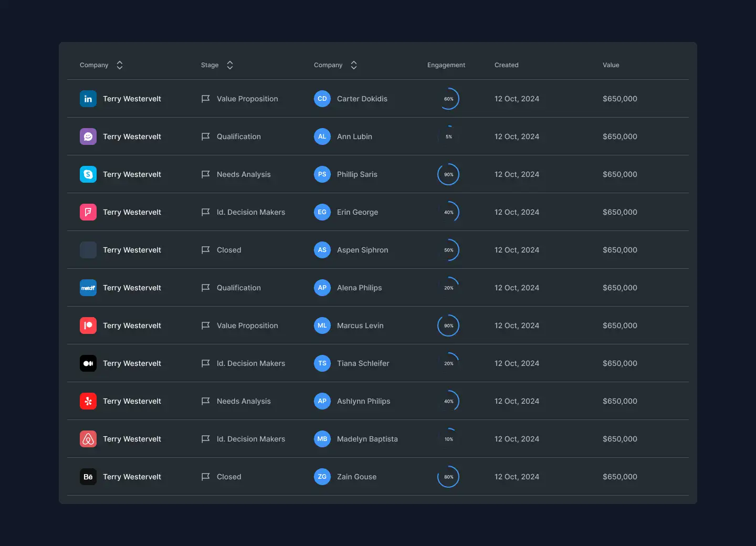Open the contact name Marcus Levin
The image size is (756, 546).
tap(360, 325)
